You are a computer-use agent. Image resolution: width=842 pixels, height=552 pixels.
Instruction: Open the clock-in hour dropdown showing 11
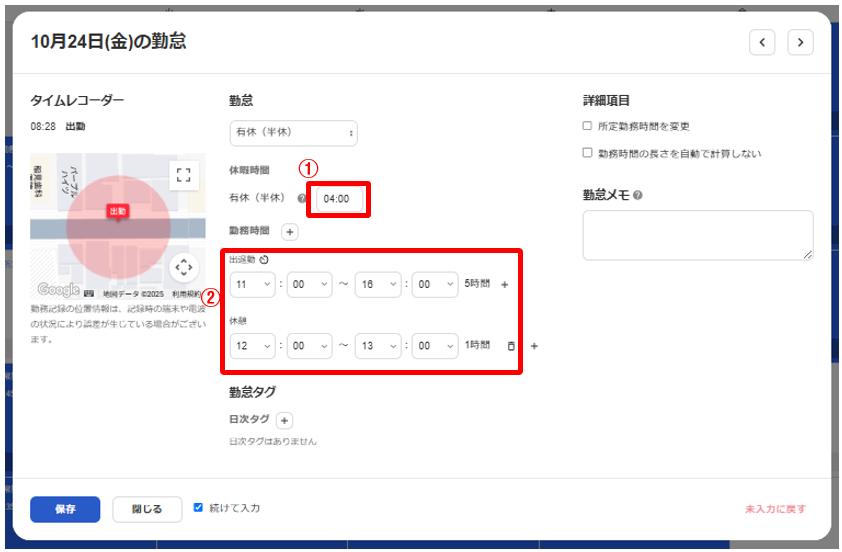(252, 285)
